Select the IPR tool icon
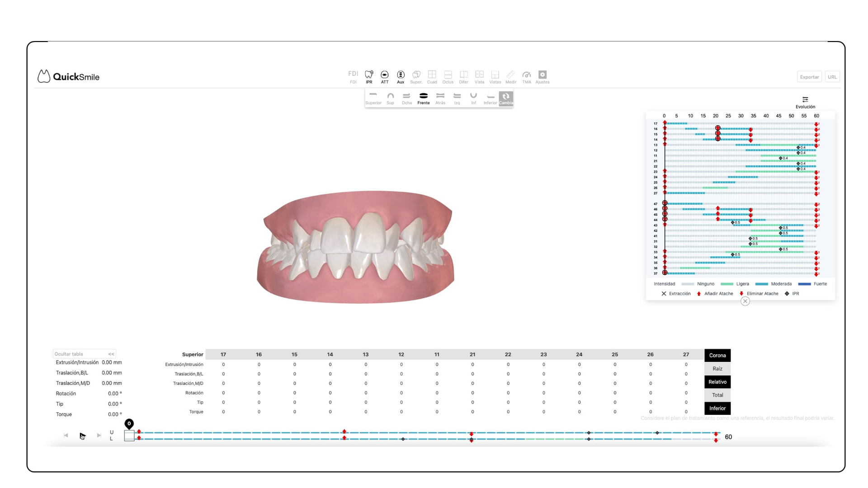 tap(369, 77)
